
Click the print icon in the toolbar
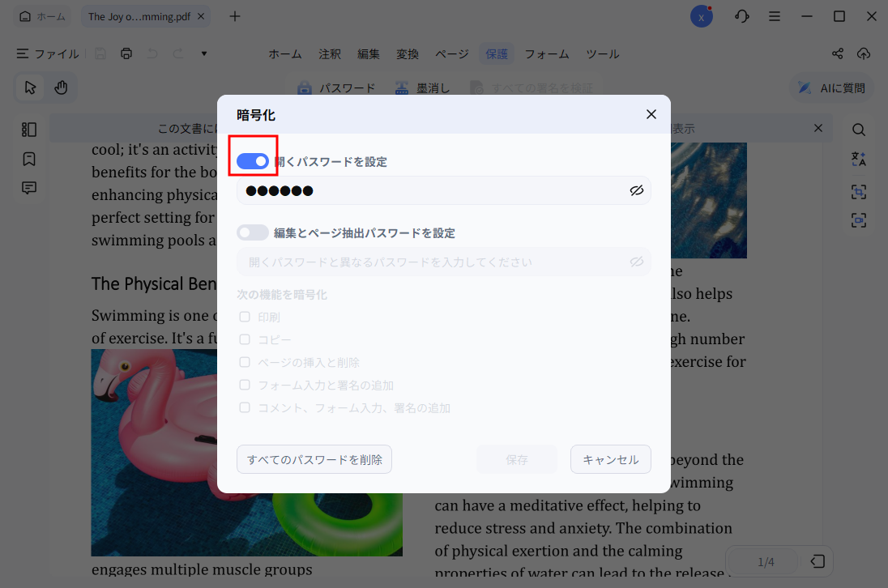tap(126, 53)
